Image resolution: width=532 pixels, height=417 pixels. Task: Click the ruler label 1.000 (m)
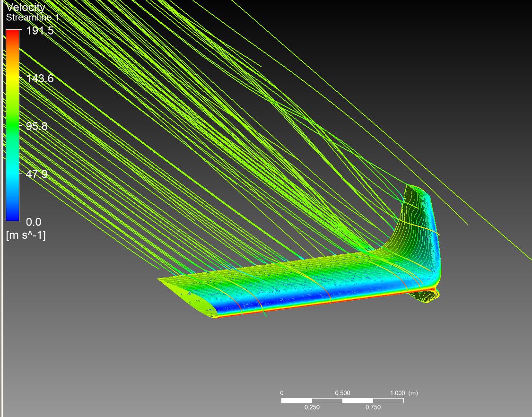point(404,393)
